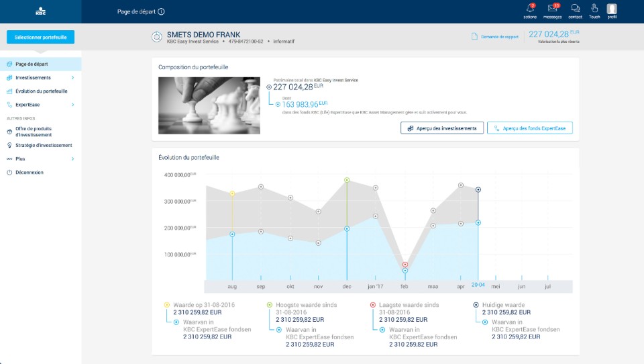Click Aperçu des fonds ExpertEase button
The height and width of the screenshot is (364, 644).
[x=530, y=128]
